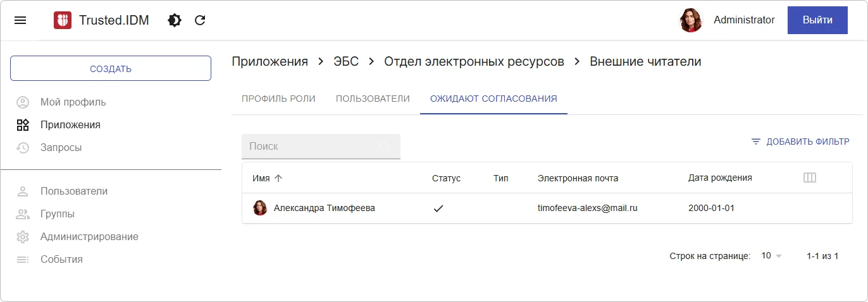Switch to the ПОЛЬЗОВАТЕЛИ tab
This screenshot has height=302, width=868.
[x=373, y=99]
